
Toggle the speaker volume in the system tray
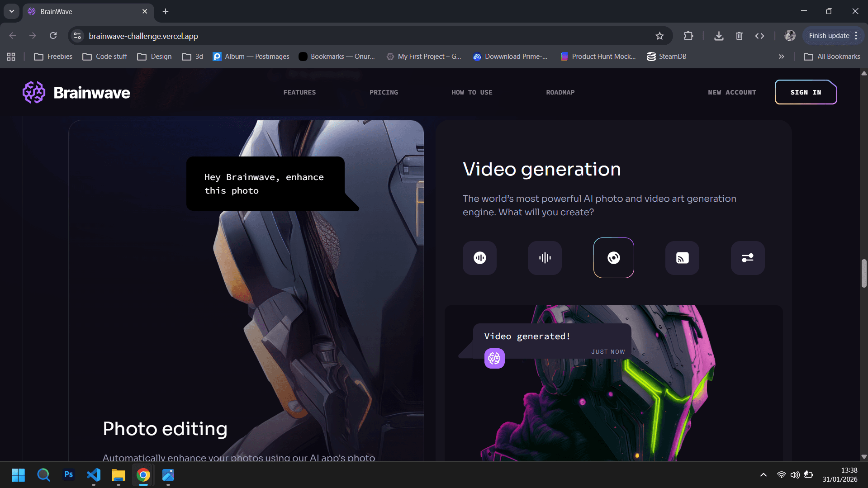point(795,475)
